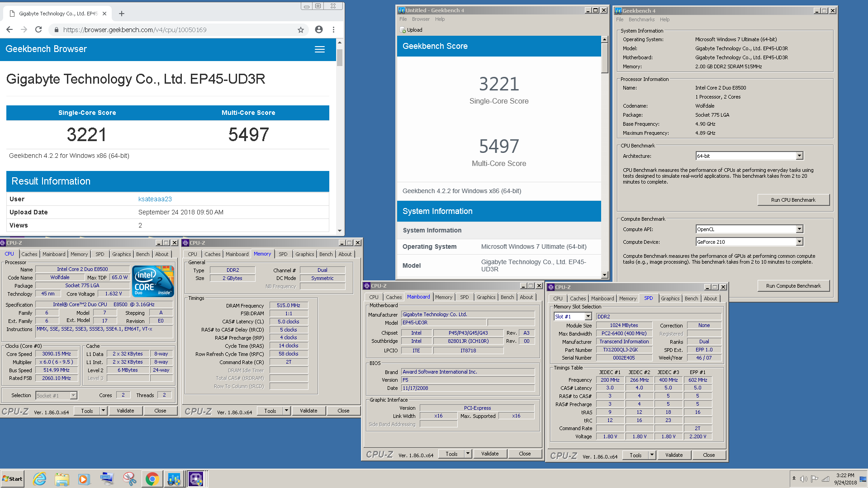868x488 pixels.
Task: Open the Help menu in Geekbench 4
Action: (x=664, y=19)
